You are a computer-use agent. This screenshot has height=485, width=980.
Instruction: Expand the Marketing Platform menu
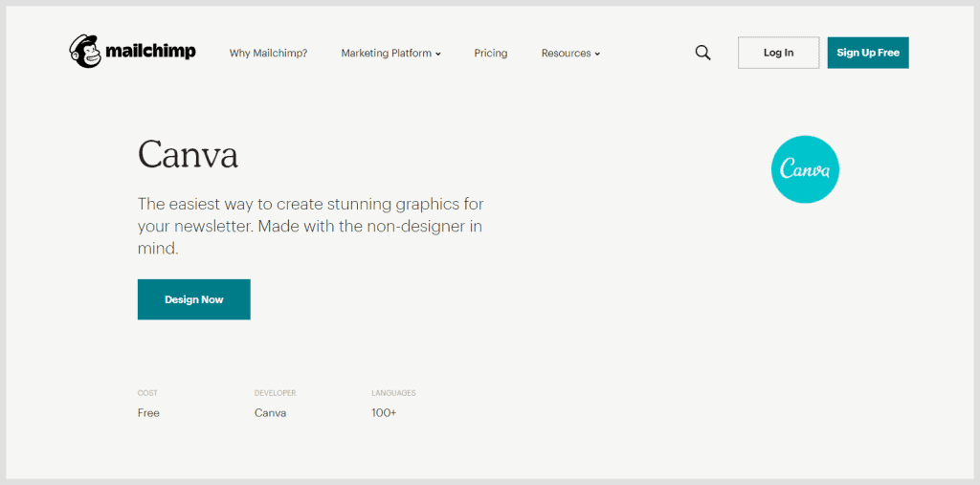pyautogui.click(x=390, y=54)
